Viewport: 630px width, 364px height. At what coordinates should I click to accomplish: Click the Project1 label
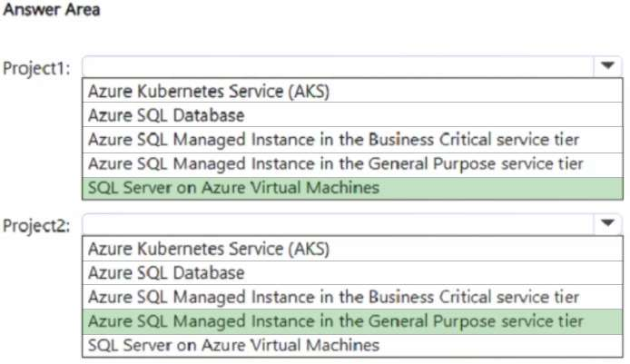coord(37,69)
